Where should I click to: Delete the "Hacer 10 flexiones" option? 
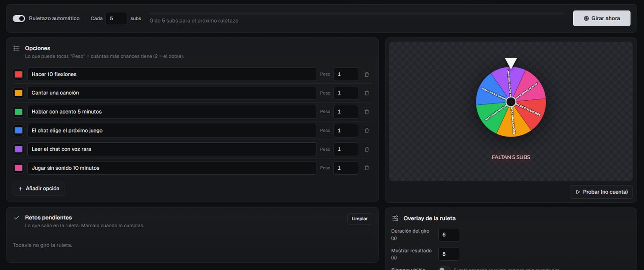coord(367,74)
